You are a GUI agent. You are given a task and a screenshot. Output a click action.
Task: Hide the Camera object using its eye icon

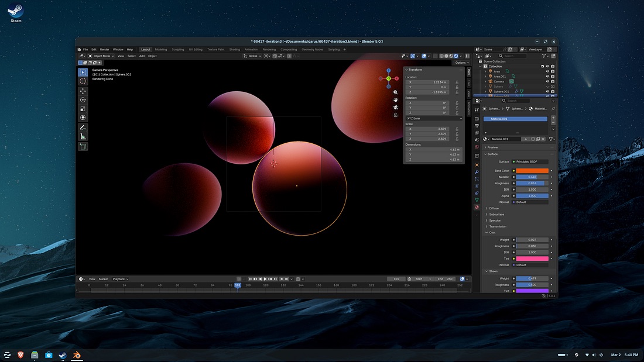point(547,81)
